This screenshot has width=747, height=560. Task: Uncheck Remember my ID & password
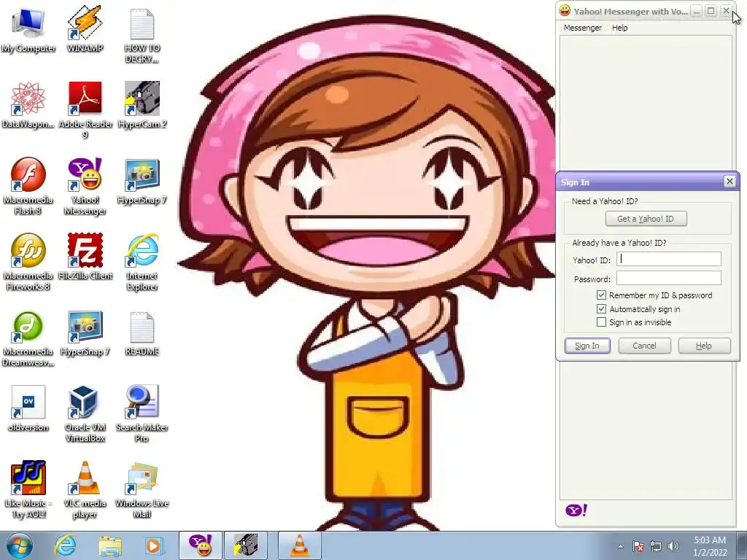click(601, 295)
